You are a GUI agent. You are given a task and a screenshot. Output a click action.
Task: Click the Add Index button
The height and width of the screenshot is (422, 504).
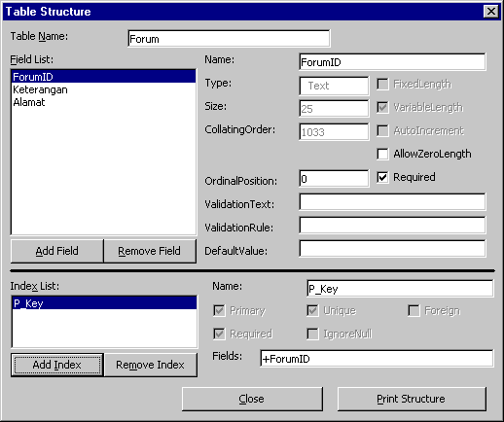tap(57, 365)
